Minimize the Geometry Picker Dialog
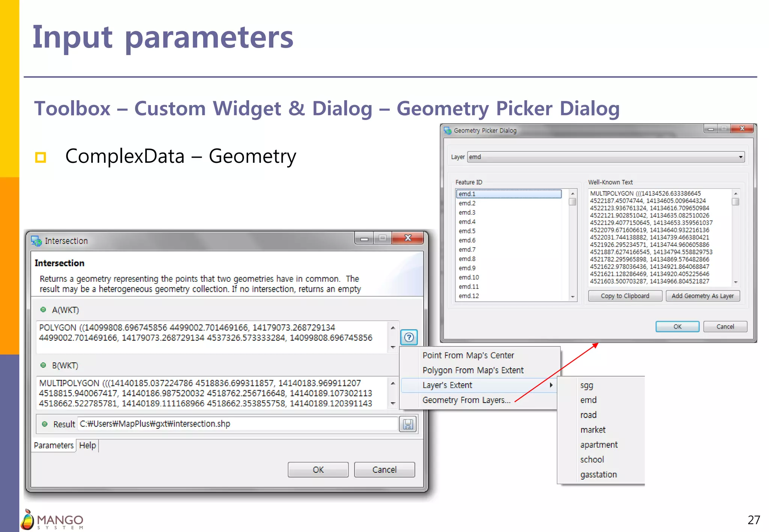Viewport: 769px width, 532px height. coord(710,129)
